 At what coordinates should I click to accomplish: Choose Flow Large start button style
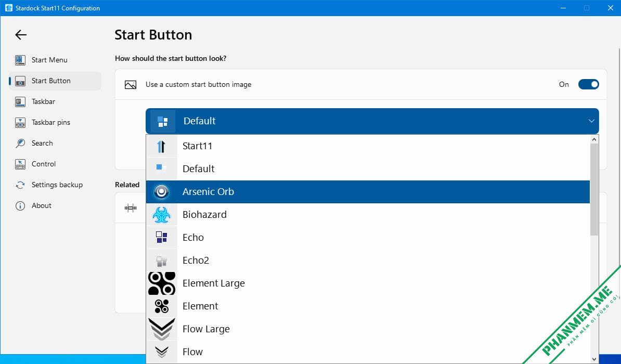coord(368,329)
